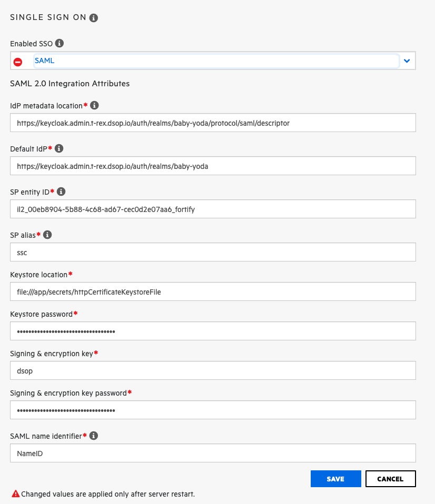Click the SAML name identifier info icon

[94, 436]
